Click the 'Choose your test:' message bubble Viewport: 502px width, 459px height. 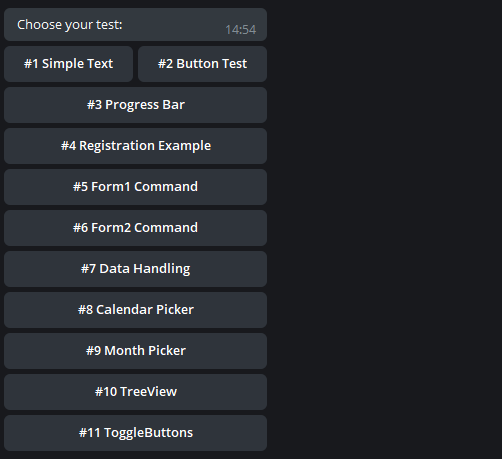(x=135, y=25)
